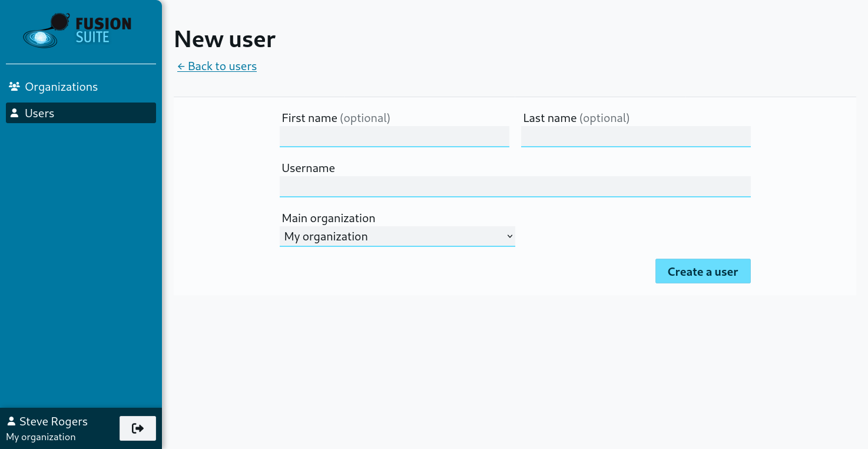Select the Users menu item

(x=39, y=113)
